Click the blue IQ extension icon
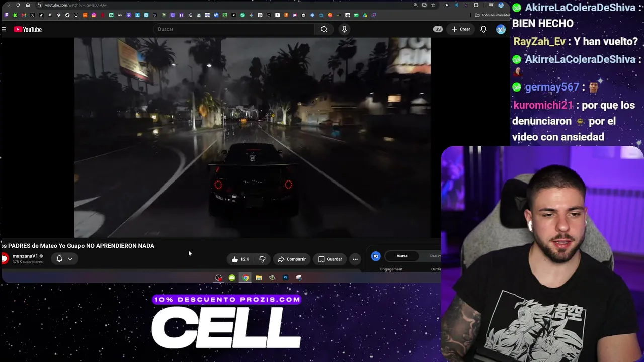This screenshot has height=362, width=644. (x=376, y=256)
